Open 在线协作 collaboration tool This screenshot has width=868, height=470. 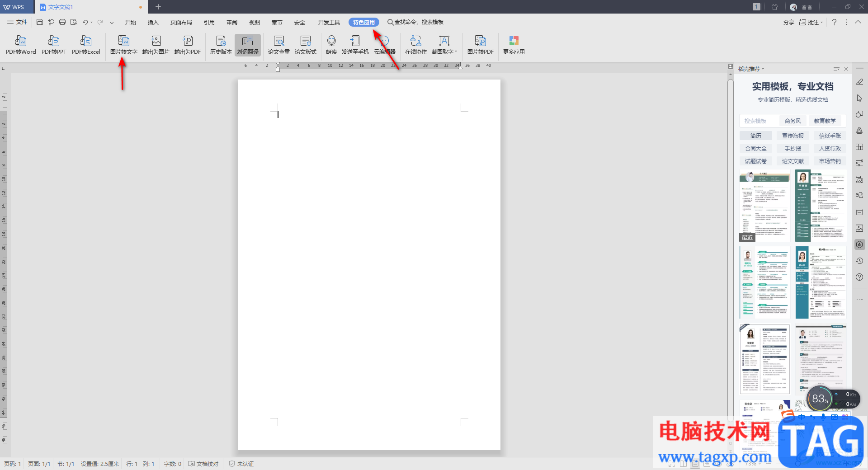pos(416,45)
